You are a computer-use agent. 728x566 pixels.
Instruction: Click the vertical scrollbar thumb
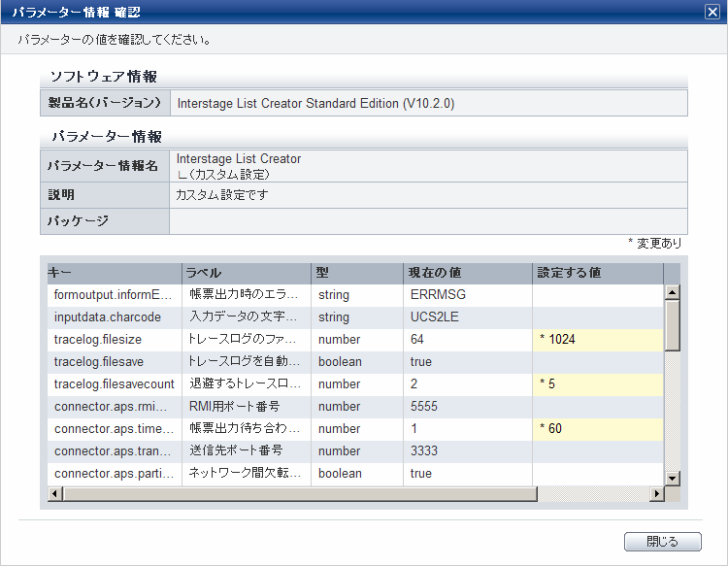point(672,325)
